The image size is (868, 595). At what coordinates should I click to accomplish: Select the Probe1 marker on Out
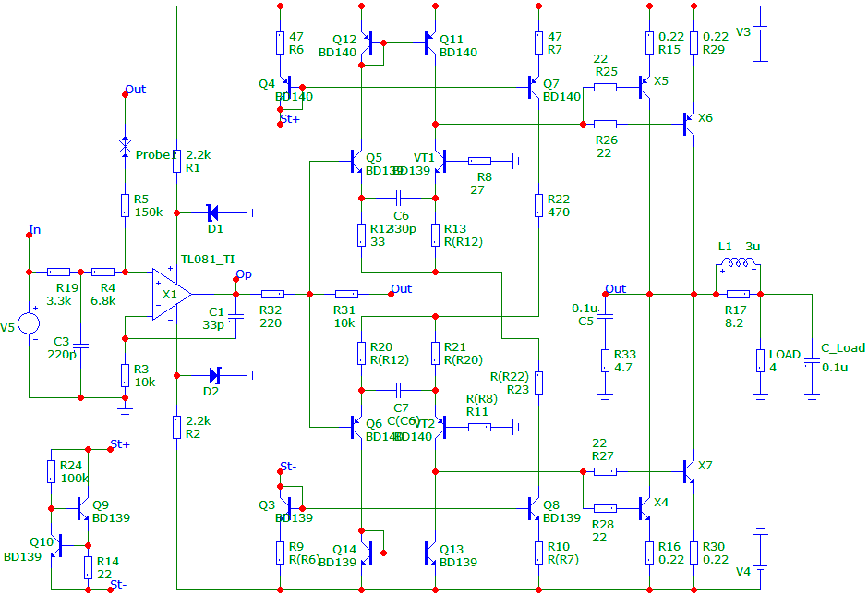(125, 147)
